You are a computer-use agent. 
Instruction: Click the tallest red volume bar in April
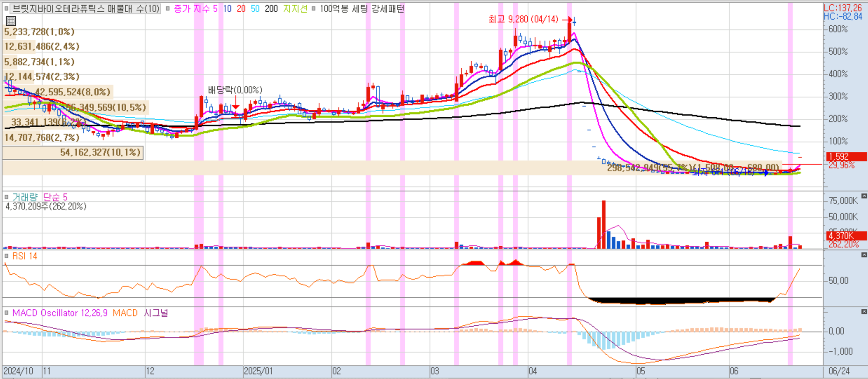pyautogui.click(x=603, y=224)
